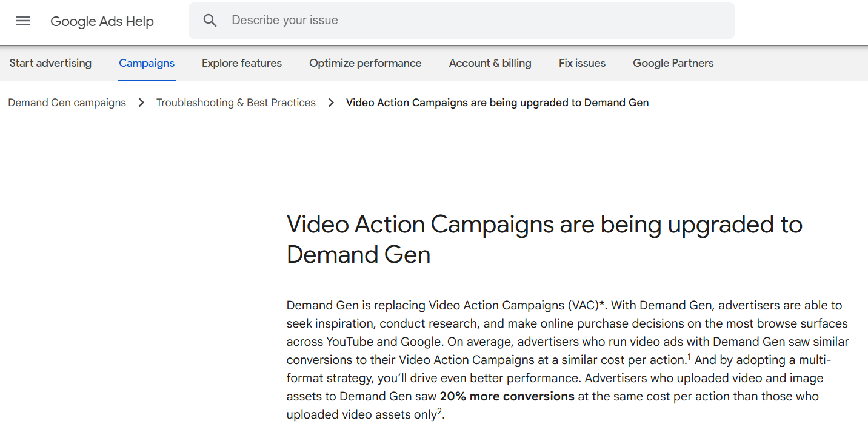Click the search magnifier icon

[x=210, y=20]
